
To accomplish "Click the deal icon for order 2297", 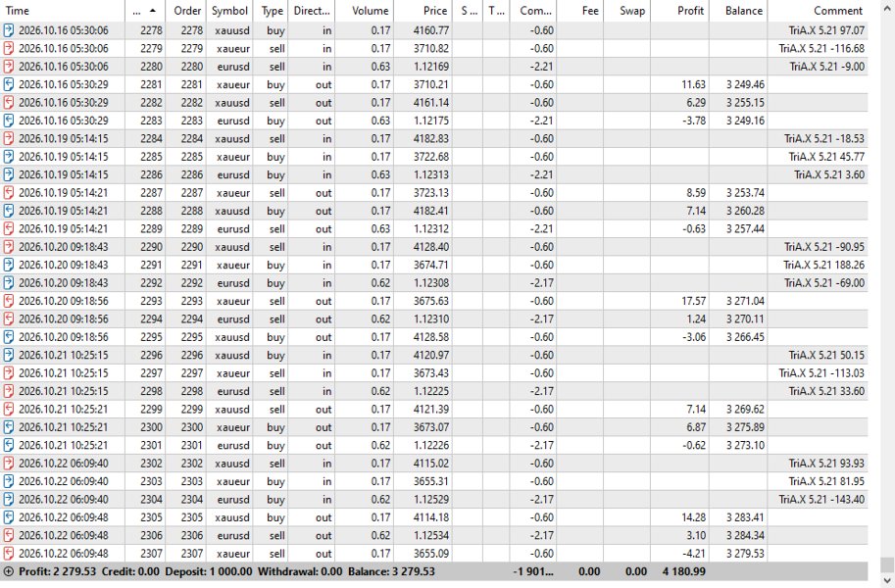I will pos(9,372).
